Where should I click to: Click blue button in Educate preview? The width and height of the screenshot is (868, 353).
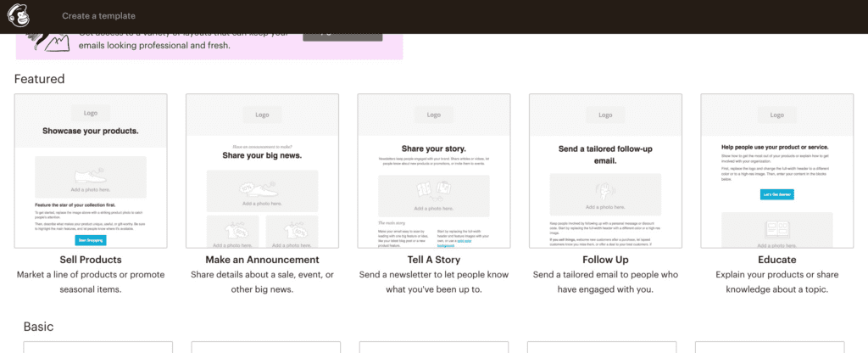coord(777,194)
